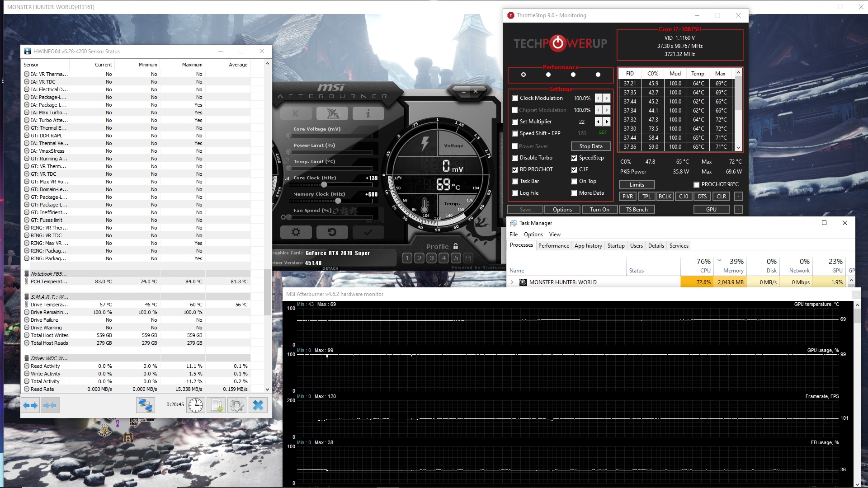
Task: Enable Set Multiplier checkbox
Action: [514, 122]
